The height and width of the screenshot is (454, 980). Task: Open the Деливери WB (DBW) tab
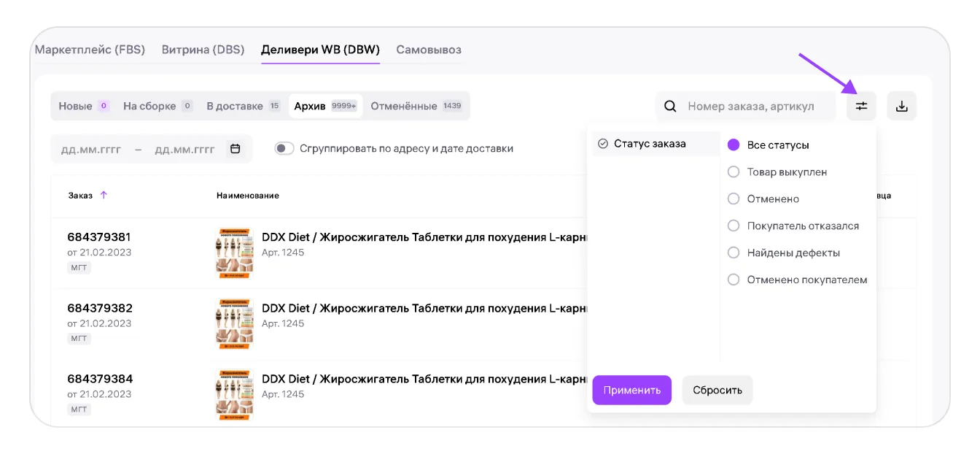click(320, 50)
